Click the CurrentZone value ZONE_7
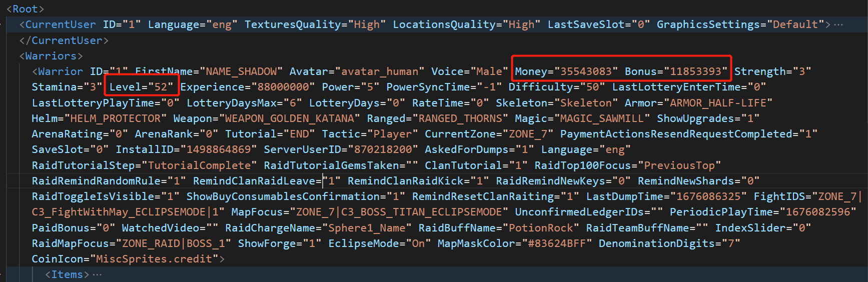The height and width of the screenshot is (282, 868). click(x=528, y=134)
